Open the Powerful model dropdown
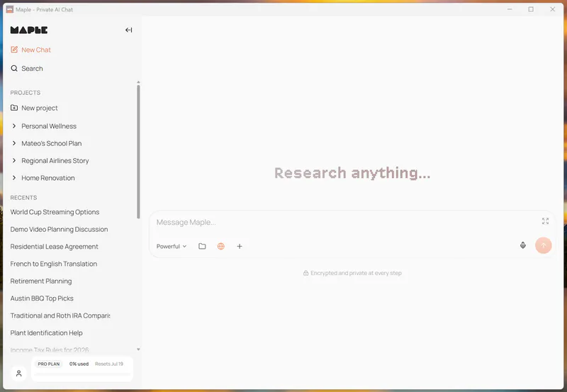The image size is (567, 392). pos(172,246)
